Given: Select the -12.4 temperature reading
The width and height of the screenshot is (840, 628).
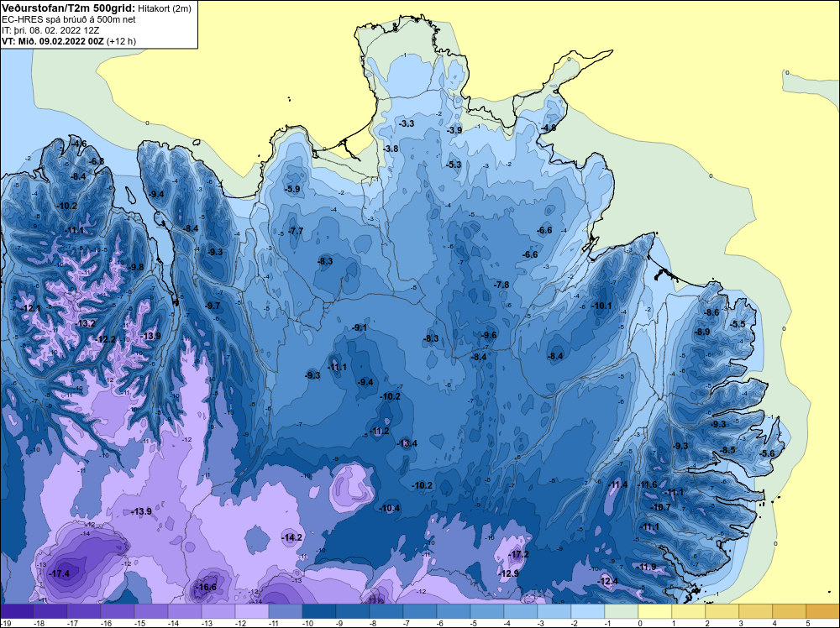Looking at the screenshot, I should coord(607,581).
